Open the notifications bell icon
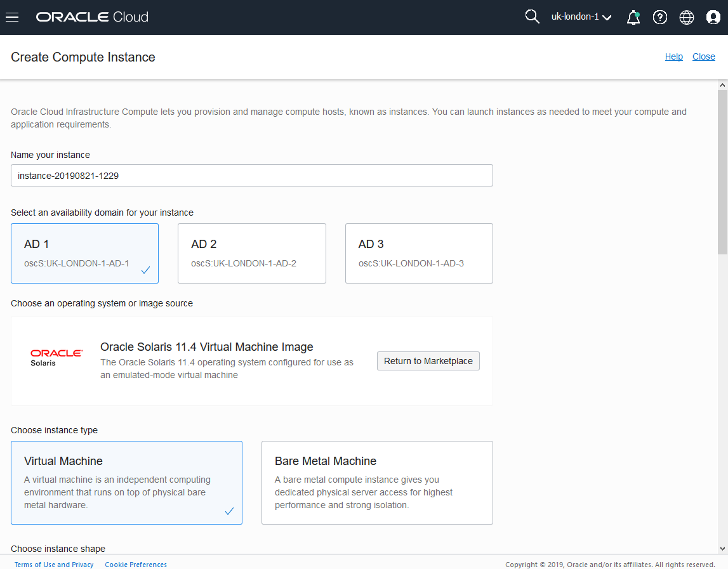 [633, 17]
